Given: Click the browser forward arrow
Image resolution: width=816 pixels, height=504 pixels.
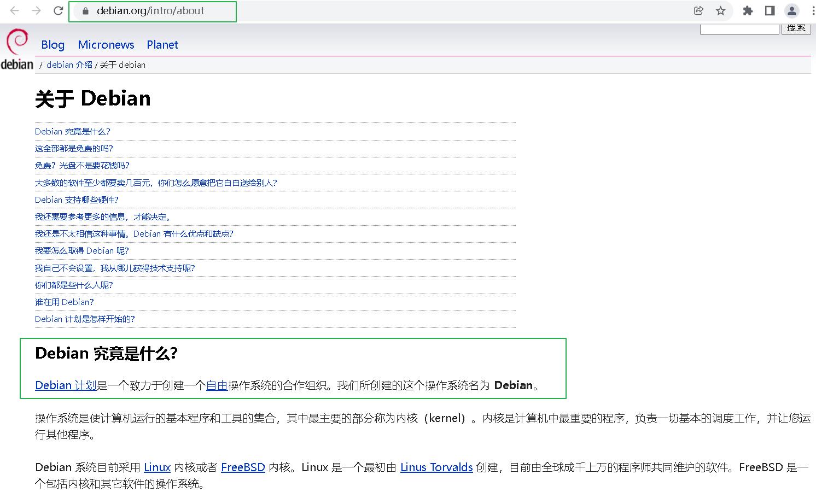Looking at the screenshot, I should point(36,10).
